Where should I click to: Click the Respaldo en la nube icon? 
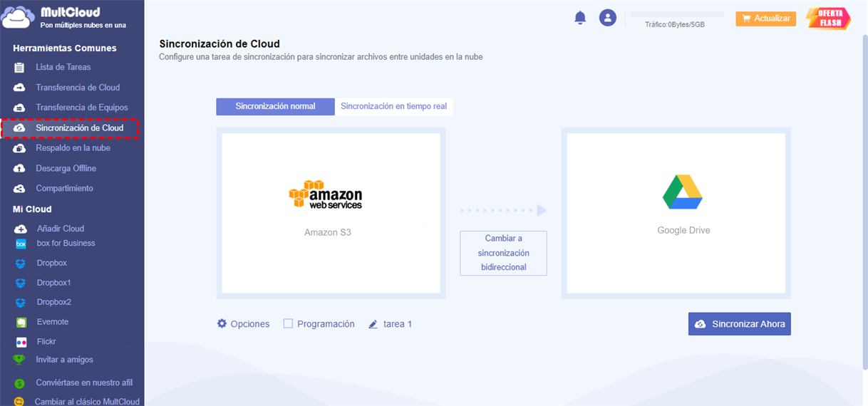click(20, 148)
